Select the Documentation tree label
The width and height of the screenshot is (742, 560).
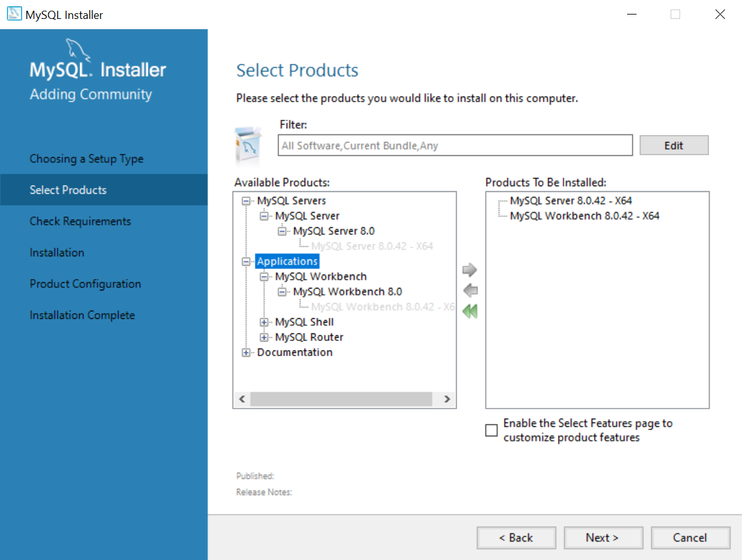coord(295,352)
